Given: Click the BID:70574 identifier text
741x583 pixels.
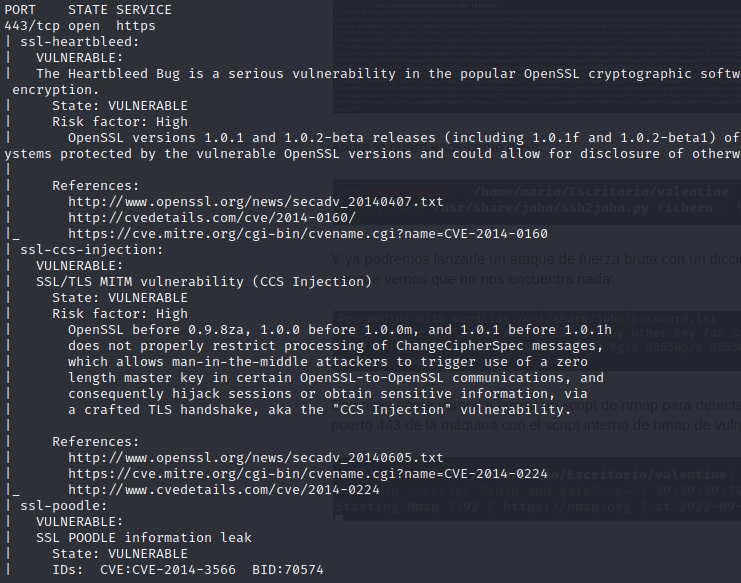Looking at the screenshot, I should click(x=288, y=570).
